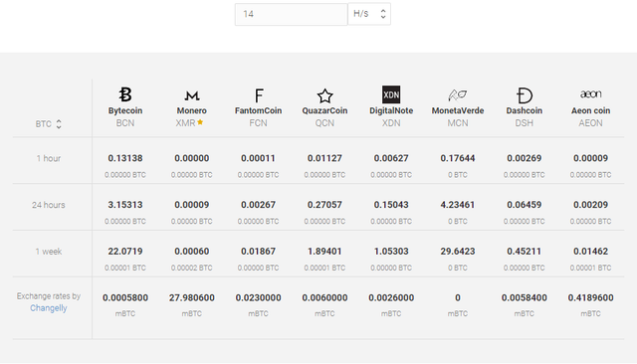The width and height of the screenshot is (637, 364).
Task: Click the Aeon coin logo
Action: 590,94
